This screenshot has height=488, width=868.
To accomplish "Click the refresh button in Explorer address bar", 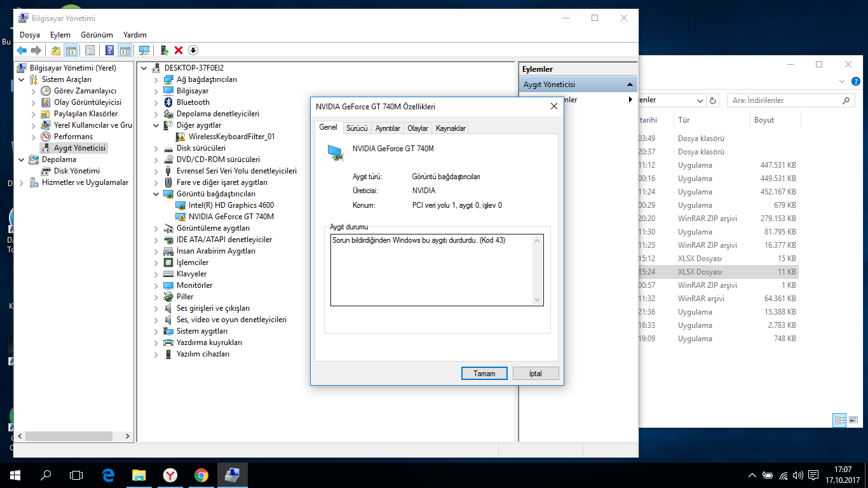I will click(x=713, y=100).
